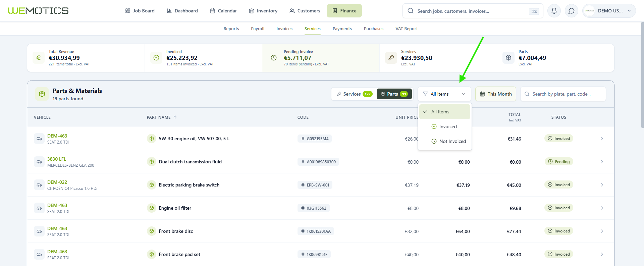This screenshot has height=266, width=644.
Task: Click the code chip G052195M4
Action: [314, 139]
